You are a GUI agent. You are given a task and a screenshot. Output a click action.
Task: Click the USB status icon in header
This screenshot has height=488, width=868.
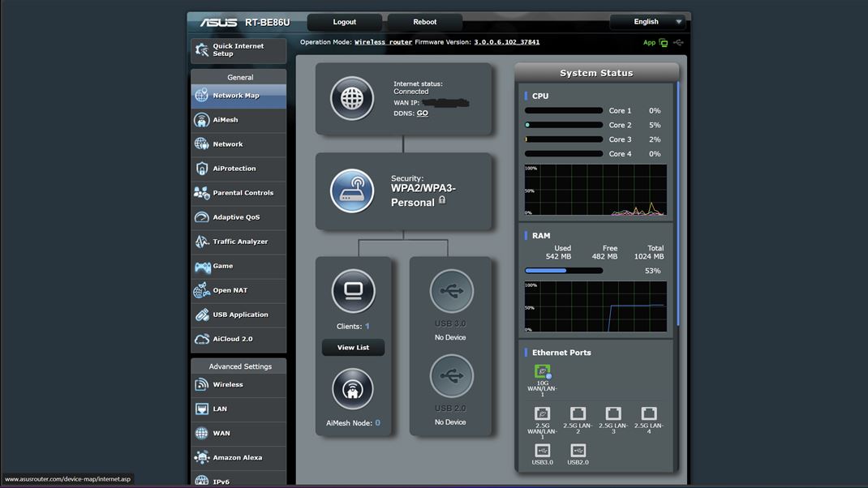678,43
